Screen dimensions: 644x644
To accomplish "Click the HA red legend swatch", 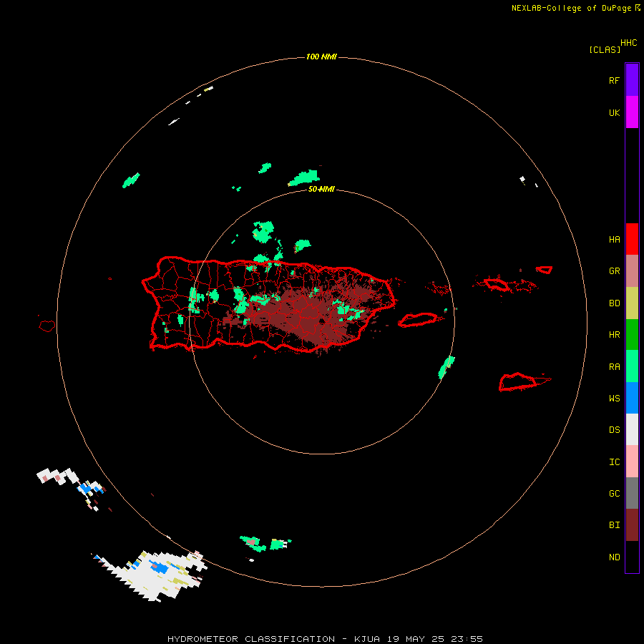I will click(632, 239).
